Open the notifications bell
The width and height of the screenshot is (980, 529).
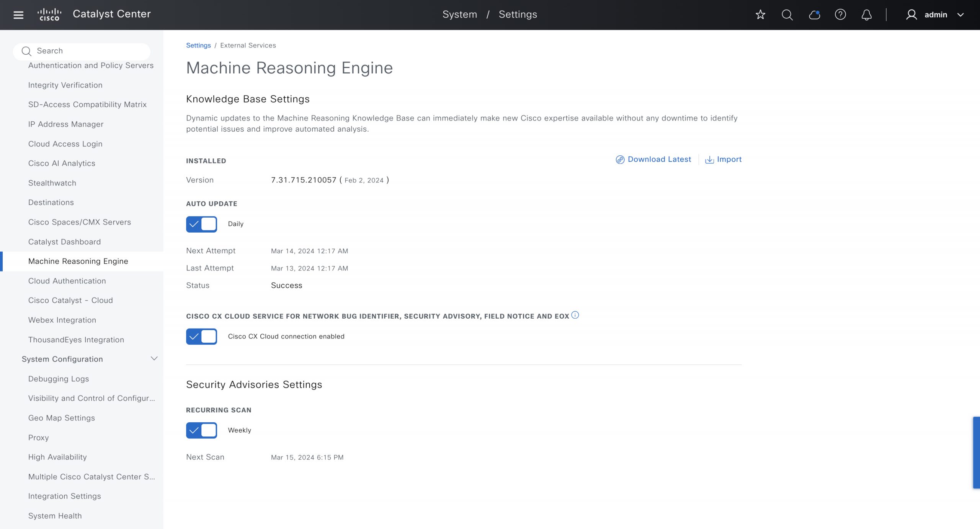[867, 15]
